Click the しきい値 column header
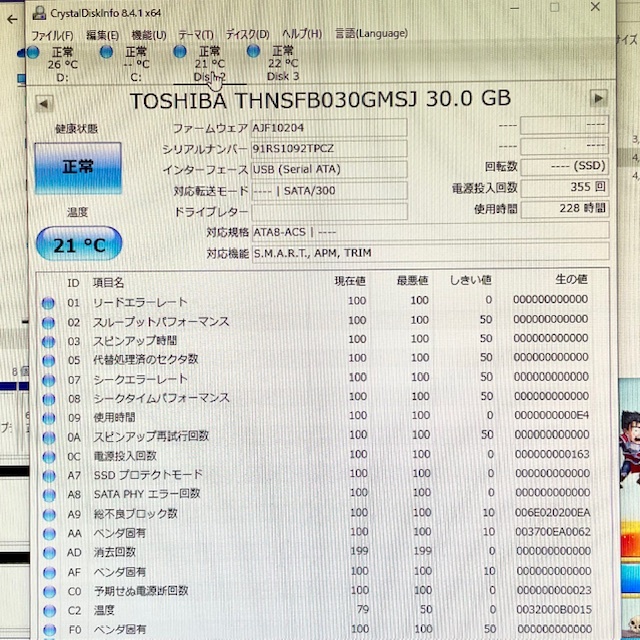640x640 pixels. (x=471, y=280)
